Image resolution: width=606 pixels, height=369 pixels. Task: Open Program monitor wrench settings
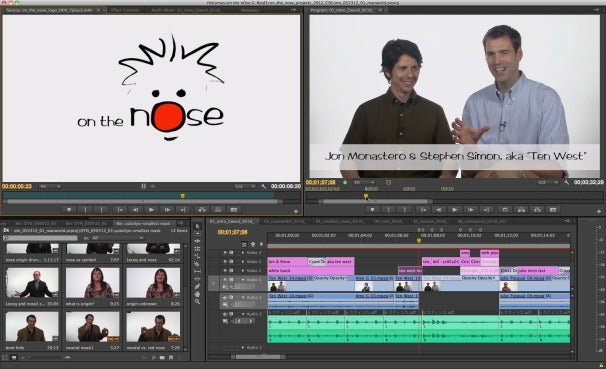567,182
